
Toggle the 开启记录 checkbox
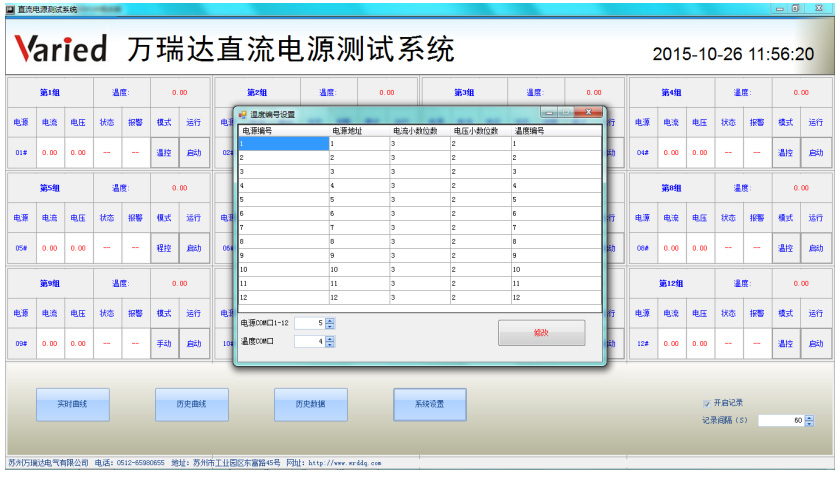pos(707,403)
